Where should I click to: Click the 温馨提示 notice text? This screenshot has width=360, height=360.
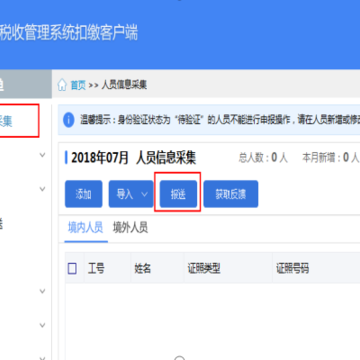pyautogui.click(x=220, y=120)
